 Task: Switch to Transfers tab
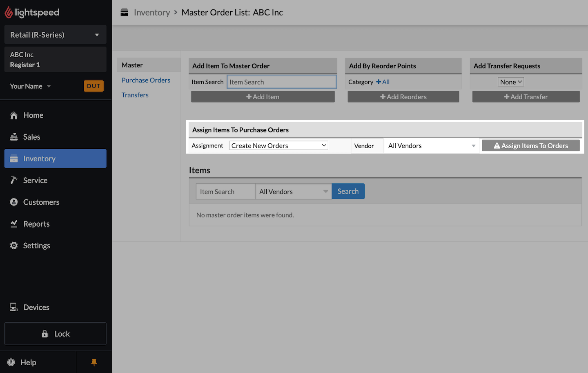[x=135, y=95]
